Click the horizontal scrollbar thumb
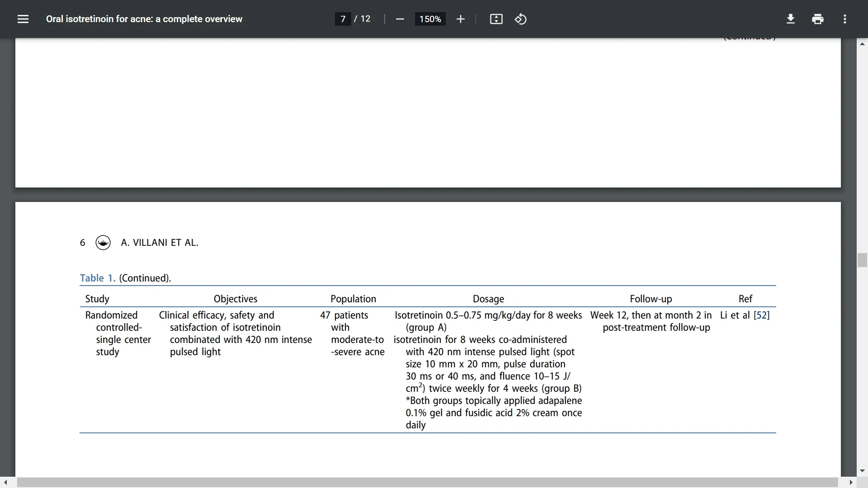 coord(427,483)
